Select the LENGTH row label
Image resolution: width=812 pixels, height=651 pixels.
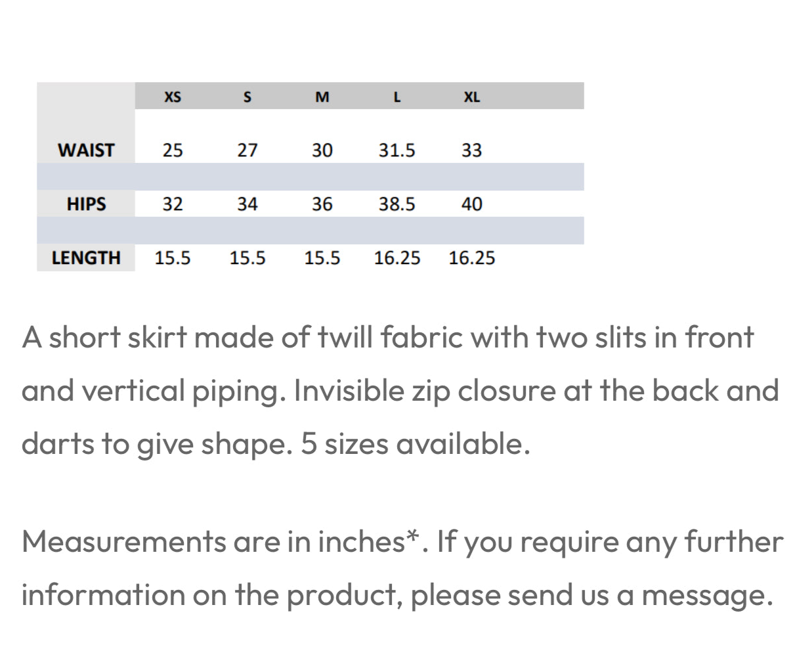(86, 258)
